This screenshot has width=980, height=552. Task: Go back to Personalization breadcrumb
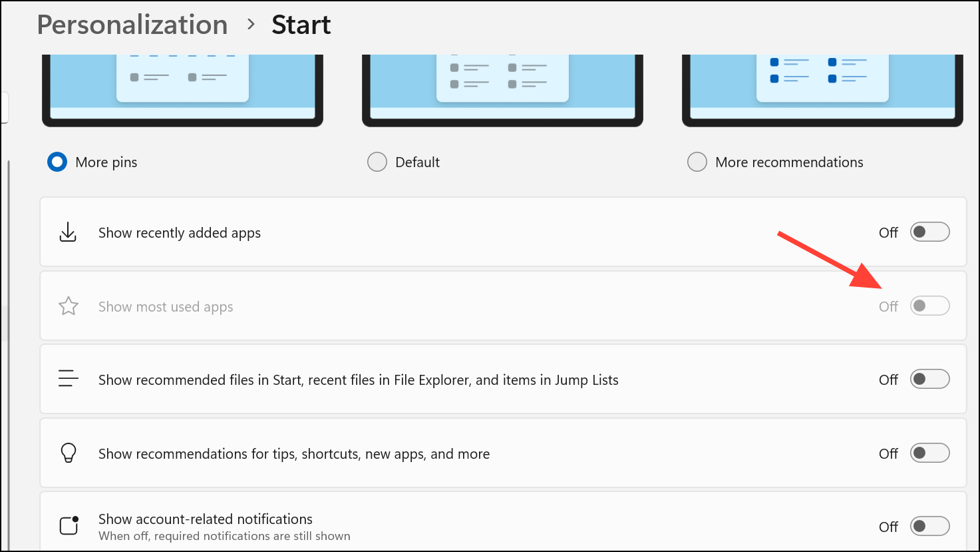click(132, 25)
